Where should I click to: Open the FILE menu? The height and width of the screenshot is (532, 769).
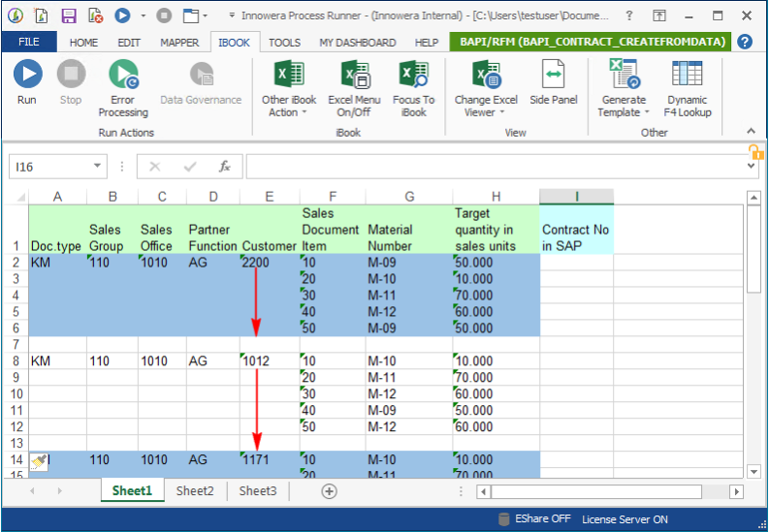point(29,43)
